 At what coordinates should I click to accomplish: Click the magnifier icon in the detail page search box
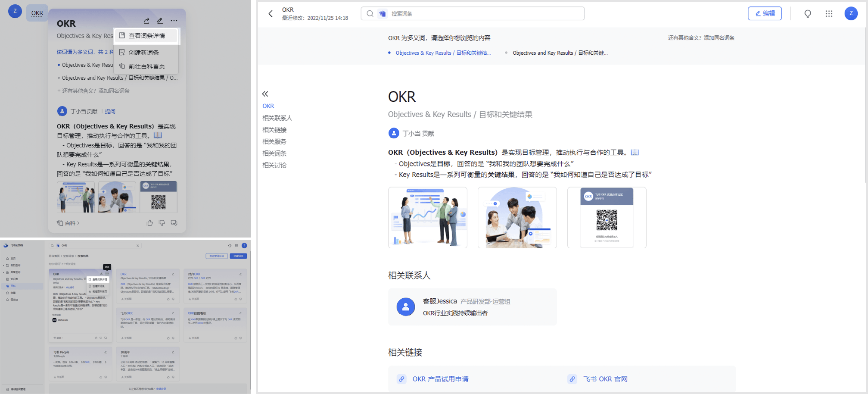370,14
